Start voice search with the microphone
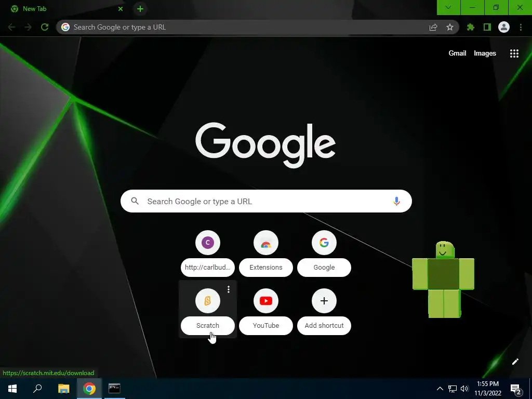This screenshot has height=399, width=532. (x=396, y=201)
